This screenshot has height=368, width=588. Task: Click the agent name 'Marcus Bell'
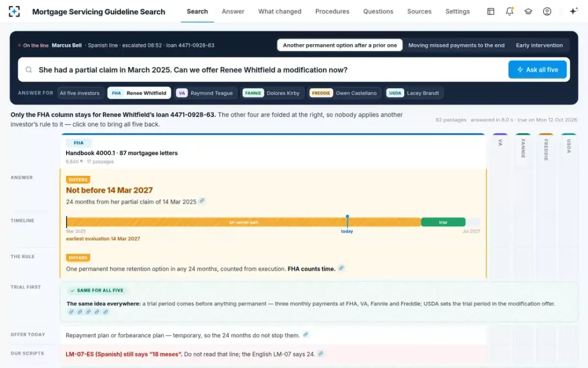67,45
